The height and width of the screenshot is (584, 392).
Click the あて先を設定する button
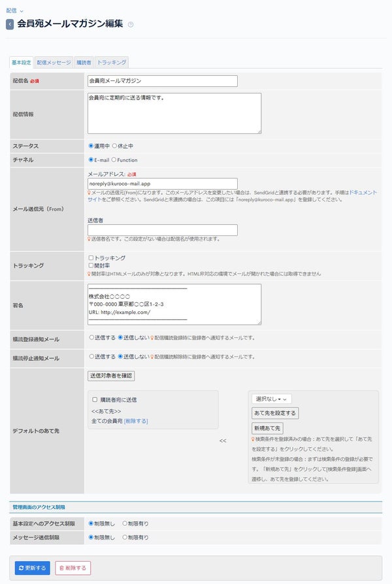(275, 413)
